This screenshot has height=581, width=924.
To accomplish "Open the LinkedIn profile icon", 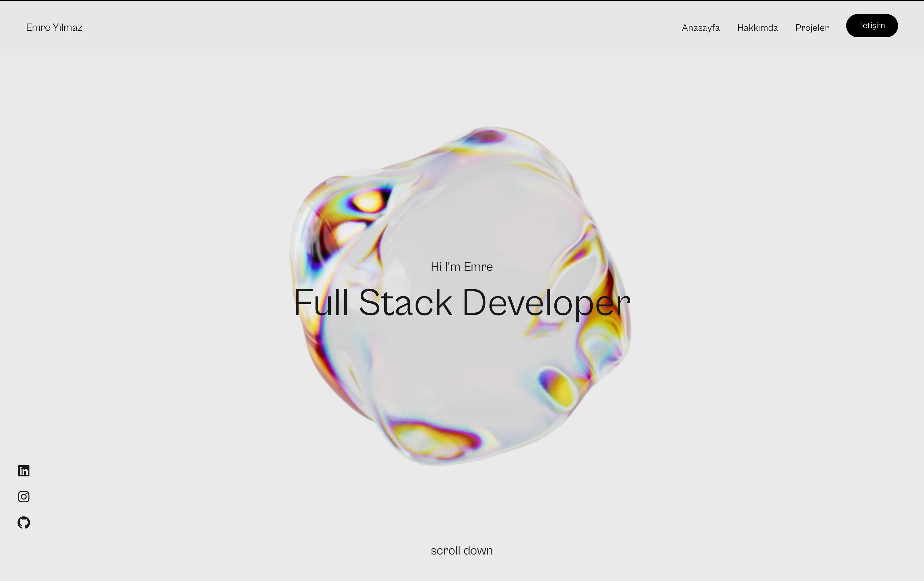I will pyautogui.click(x=24, y=470).
